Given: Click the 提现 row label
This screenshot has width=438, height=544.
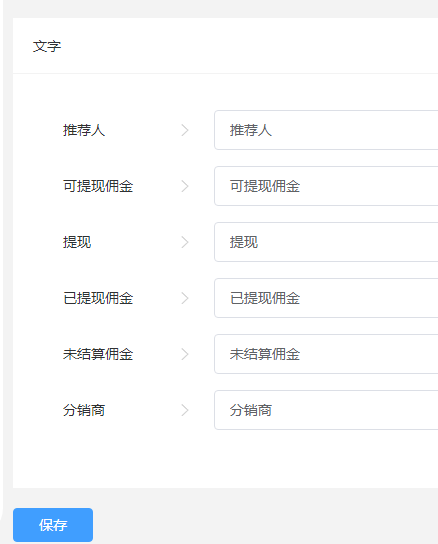Looking at the screenshot, I should tap(77, 242).
